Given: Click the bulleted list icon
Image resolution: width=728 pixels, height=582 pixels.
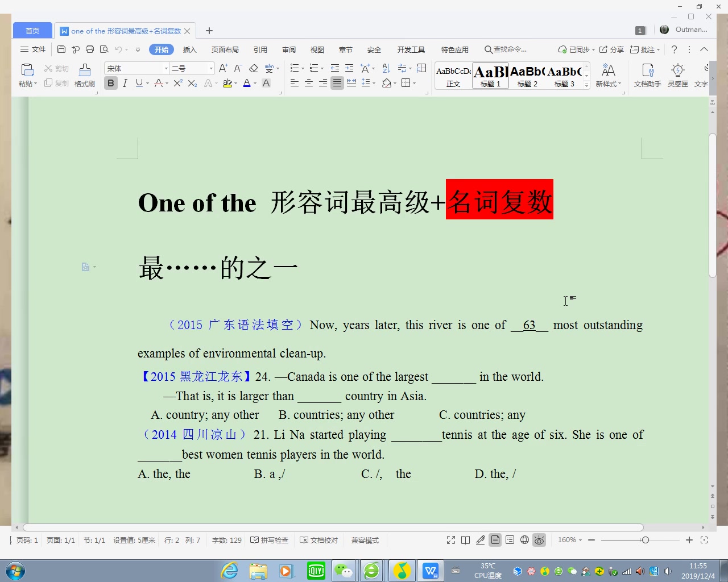Looking at the screenshot, I should pyautogui.click(x=294, y=68).
